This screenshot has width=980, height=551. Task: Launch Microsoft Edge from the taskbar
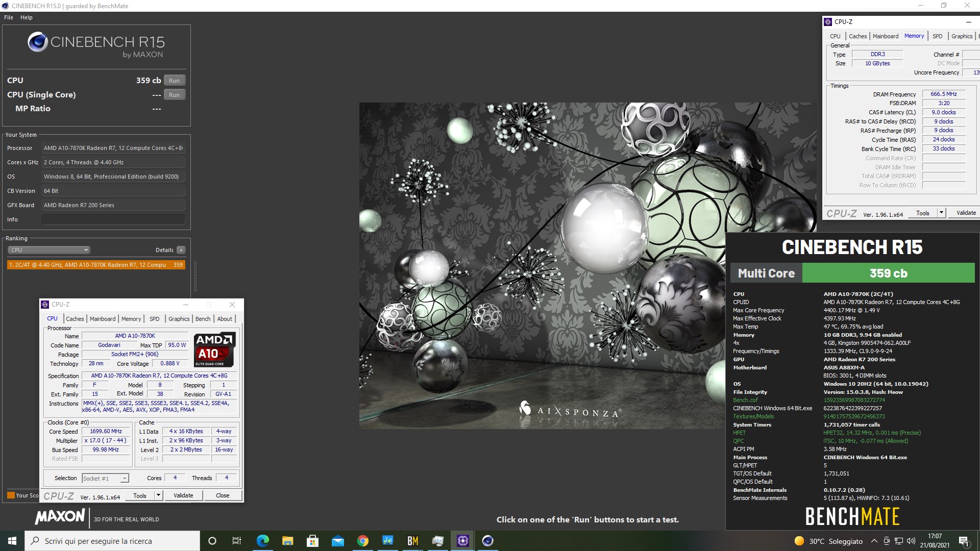click(x=262, y=541)
